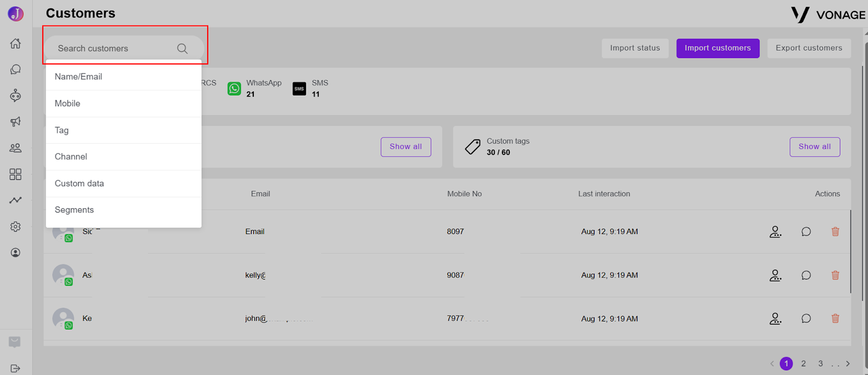Viewport: 868px width, 375px height.
Task: Open the Campaigns megaphone icon
Action: [15, 121]
